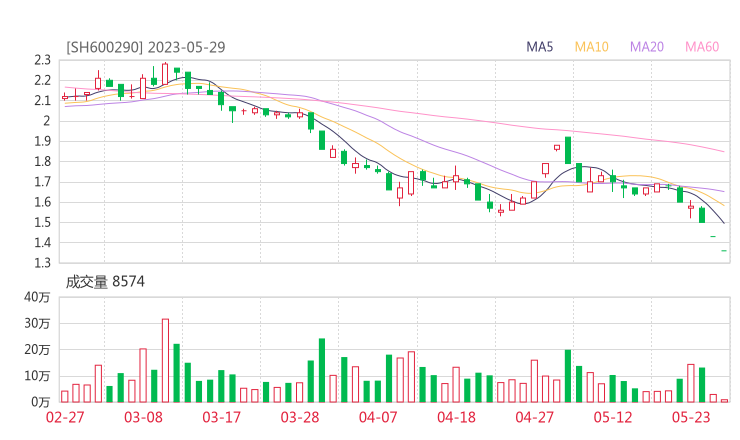
Task: Click the 04-27 date axis label
Action: (535, 417)
